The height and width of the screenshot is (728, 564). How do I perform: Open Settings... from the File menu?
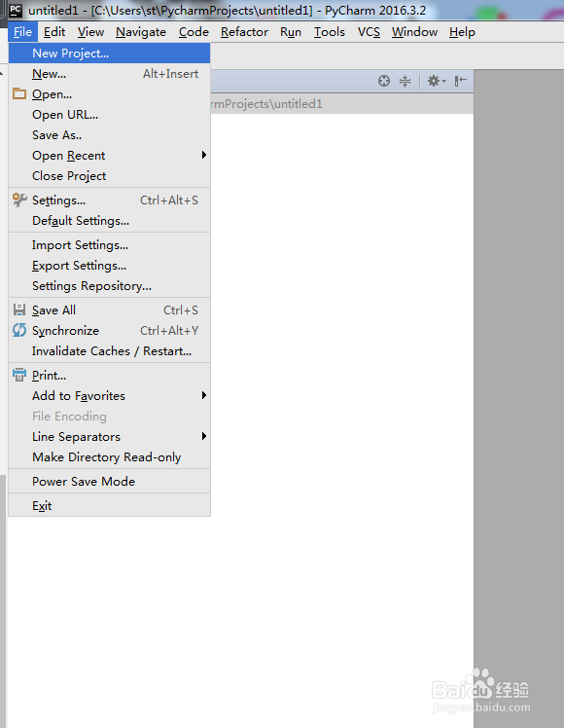(110, 200)
